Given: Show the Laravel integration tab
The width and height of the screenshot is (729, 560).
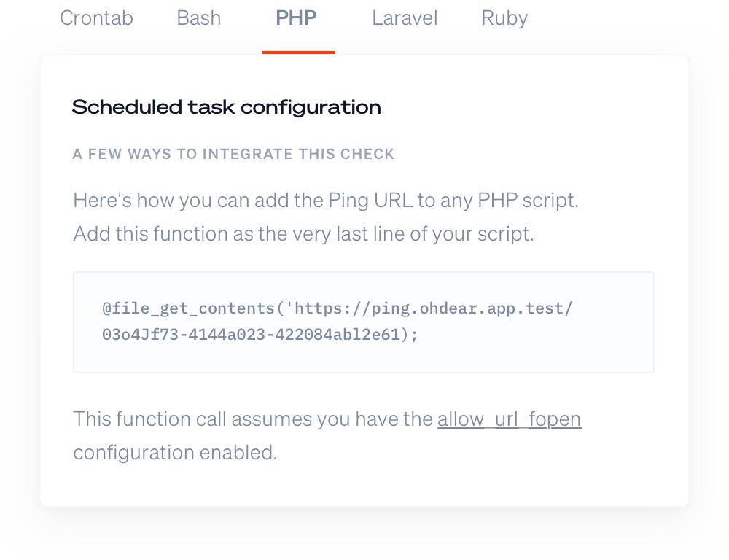Looking at the screenshot, I should [x=405, y=17].
